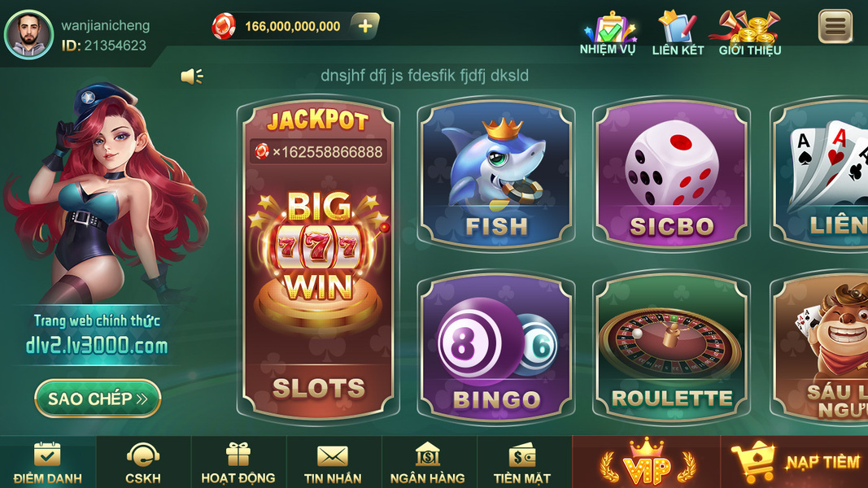The width and height of the screenshot is (868, 488).
Task: Open Tiền Mặt cash wallet
Action: (x=522, y=463)
